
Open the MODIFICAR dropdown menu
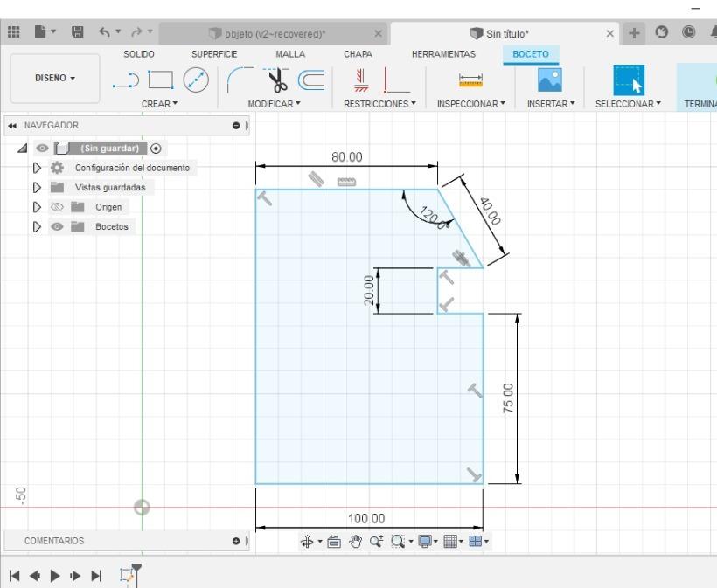pyautogui.click(x=274, y=104)
